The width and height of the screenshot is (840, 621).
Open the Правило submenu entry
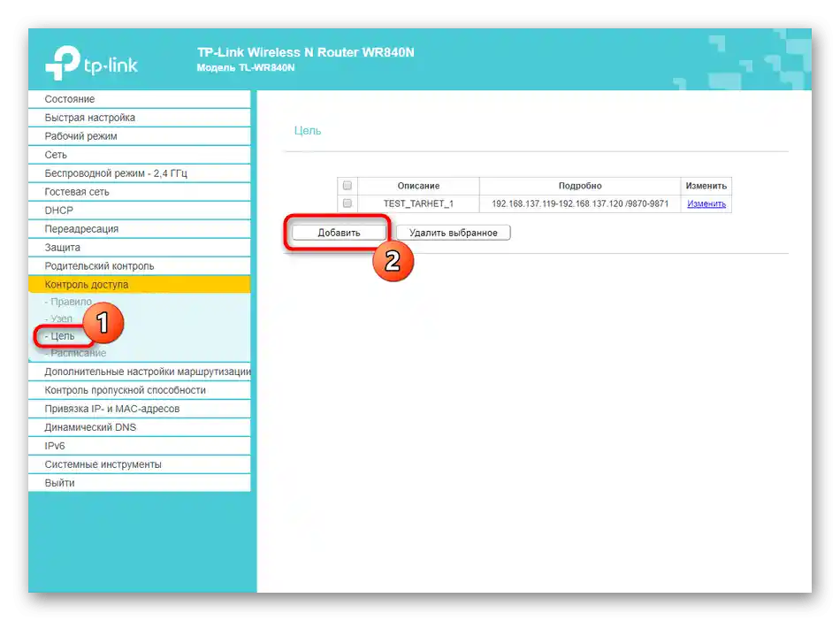coord(68,302)
